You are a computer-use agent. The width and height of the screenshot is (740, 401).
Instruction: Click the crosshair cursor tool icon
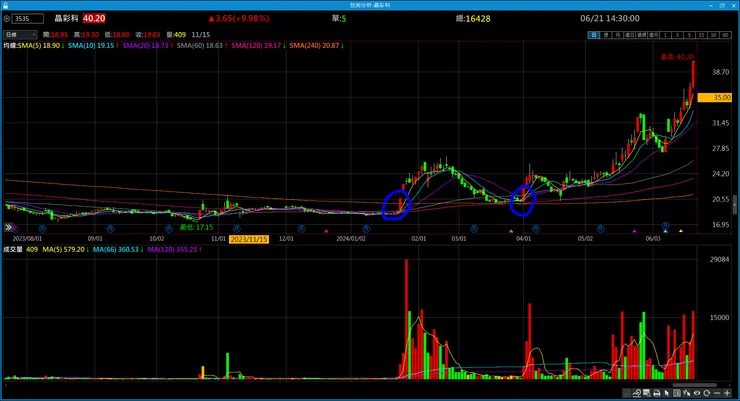tap(687, 393)
